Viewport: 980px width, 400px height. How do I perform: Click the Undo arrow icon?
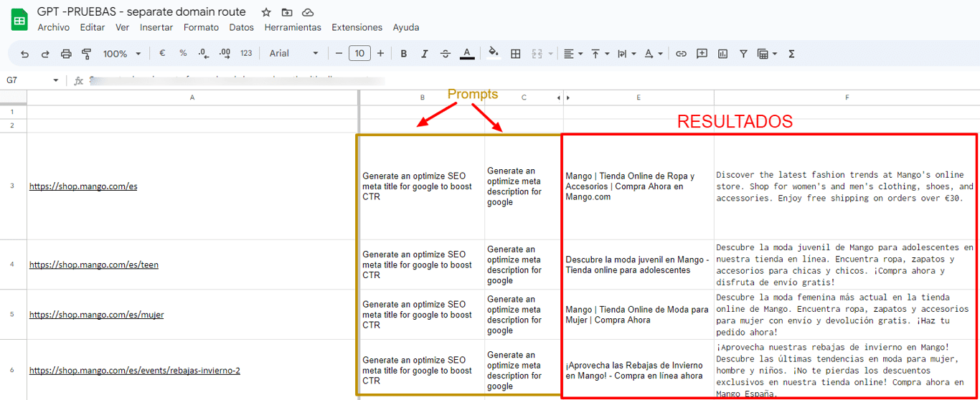[25, 54]
